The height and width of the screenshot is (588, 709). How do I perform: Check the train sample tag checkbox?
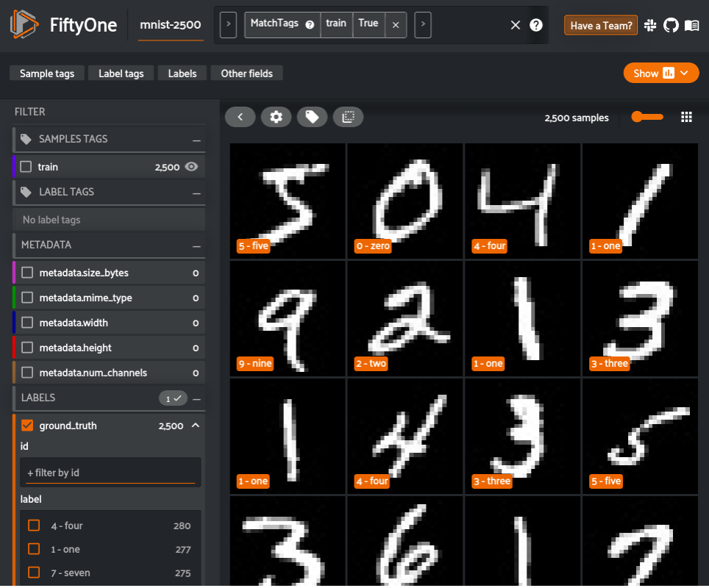click(x=25, y=166)
